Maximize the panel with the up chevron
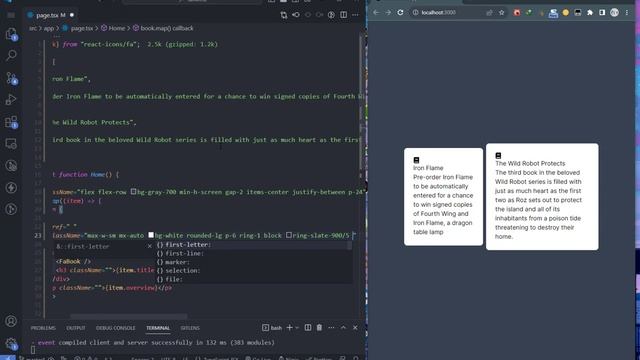640x360 pixels. click(x=343, y=327)
